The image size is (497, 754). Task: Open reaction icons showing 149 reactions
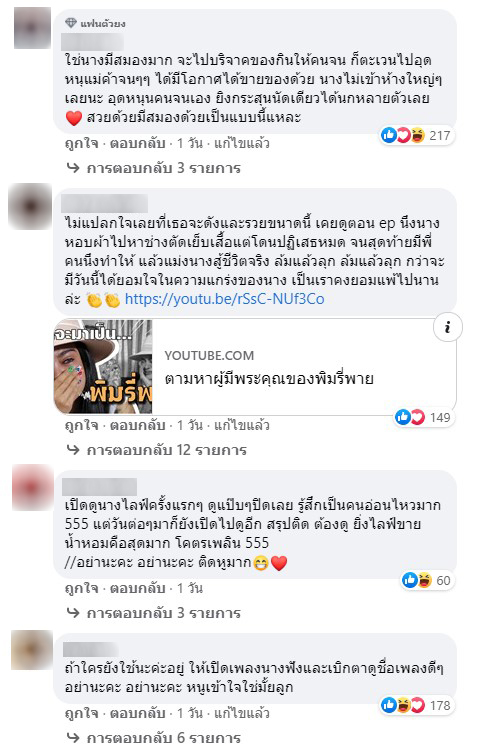[423, 417]
